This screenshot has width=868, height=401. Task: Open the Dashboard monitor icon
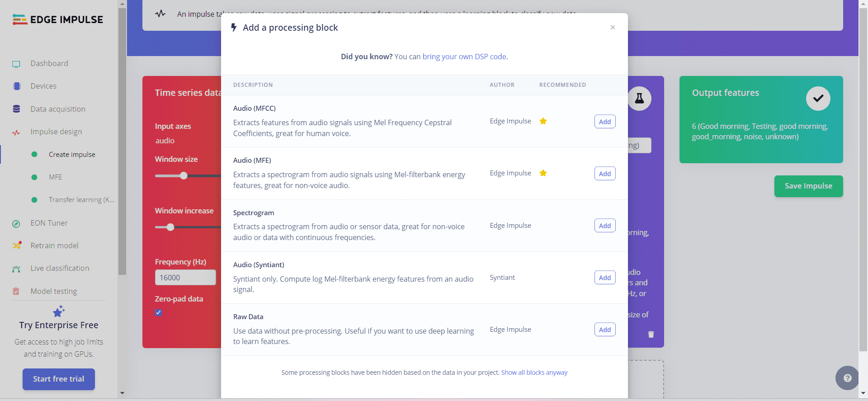pyautogui.click(x=16, y=64)
